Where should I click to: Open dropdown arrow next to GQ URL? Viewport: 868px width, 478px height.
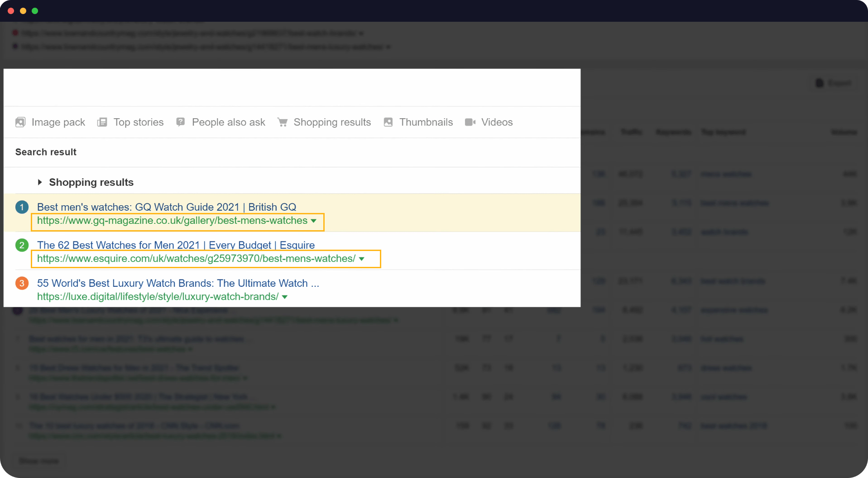(x=313, y=221)
